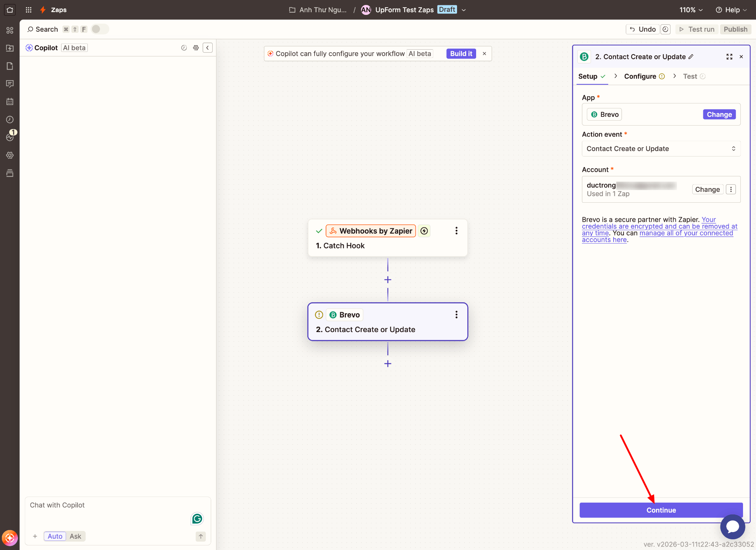Switch to the Setup tab
The height and width of the screenshot is (550, 756).
point(591,76)
